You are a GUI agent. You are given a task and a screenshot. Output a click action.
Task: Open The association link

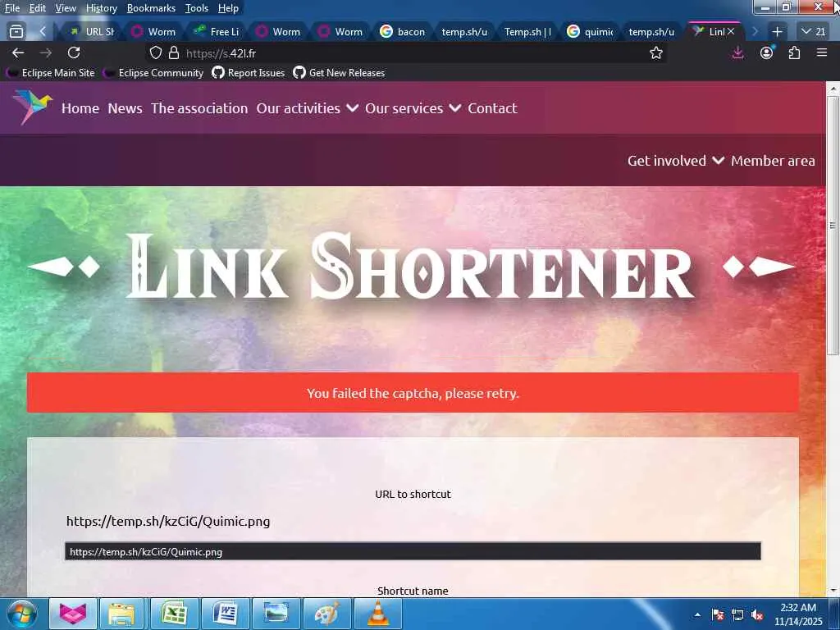click(x=199, y=108)
